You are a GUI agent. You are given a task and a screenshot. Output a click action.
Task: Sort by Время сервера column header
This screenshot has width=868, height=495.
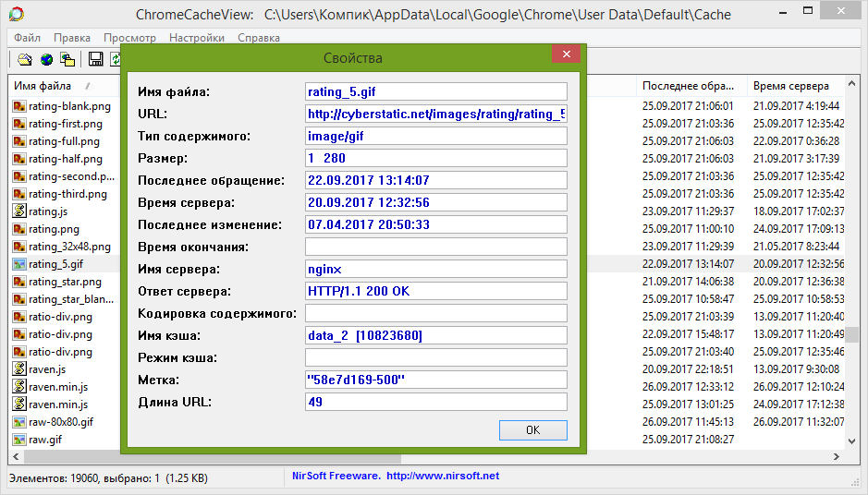coord(790,86)
